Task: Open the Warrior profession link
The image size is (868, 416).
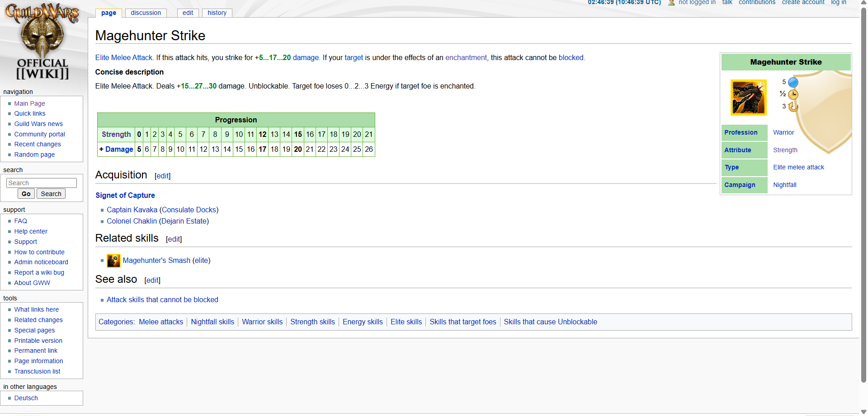Action: 783,133
